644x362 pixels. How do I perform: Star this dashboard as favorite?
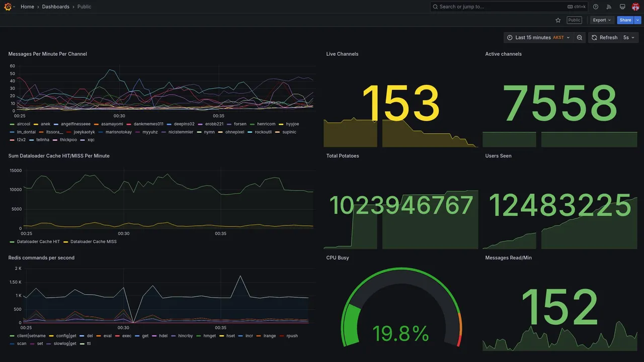(x=558, y=20)
